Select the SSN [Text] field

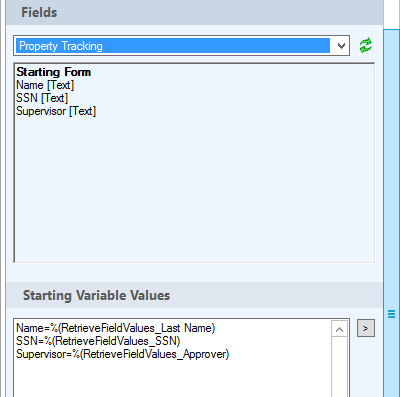42,98
